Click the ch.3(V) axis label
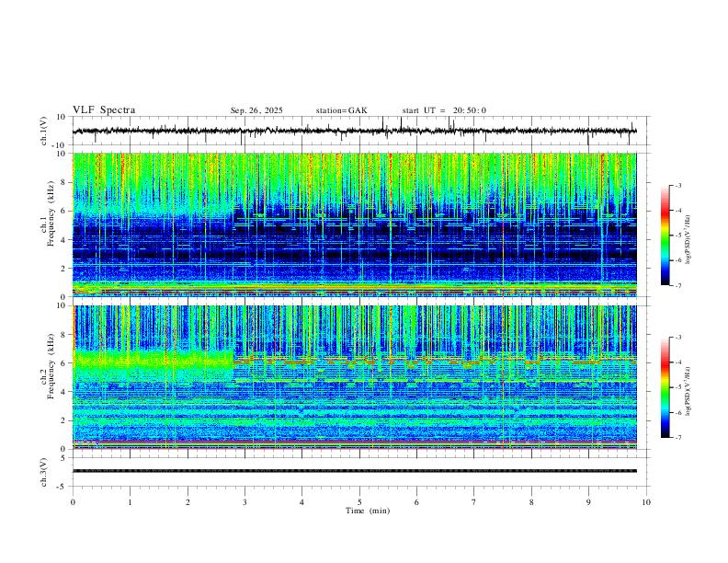 [x=44, y=472]
